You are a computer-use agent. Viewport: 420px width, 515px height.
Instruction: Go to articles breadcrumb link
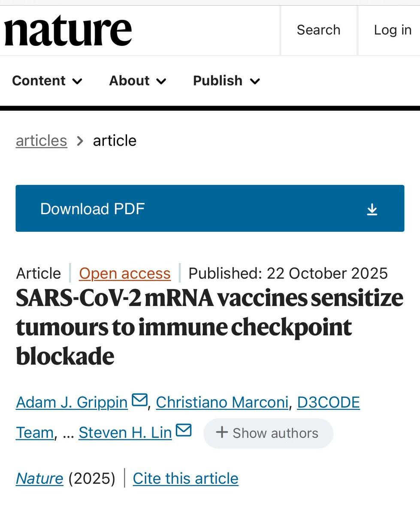pos(42,141)
